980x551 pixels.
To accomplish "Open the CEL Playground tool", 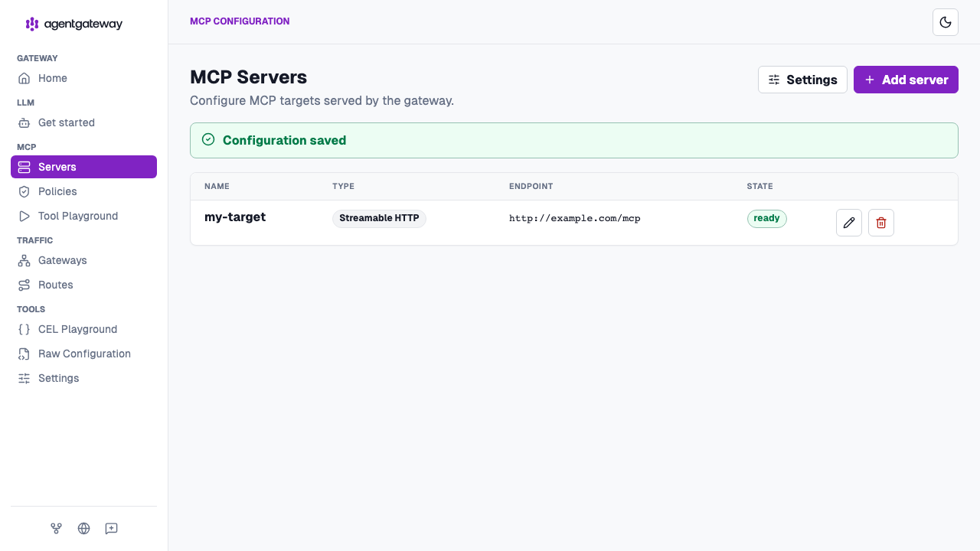I will pos(83,329).
